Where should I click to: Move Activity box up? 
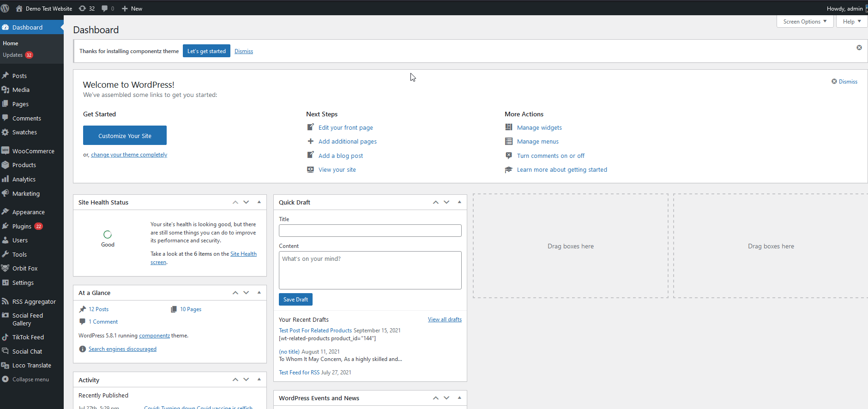pos(235,379)
